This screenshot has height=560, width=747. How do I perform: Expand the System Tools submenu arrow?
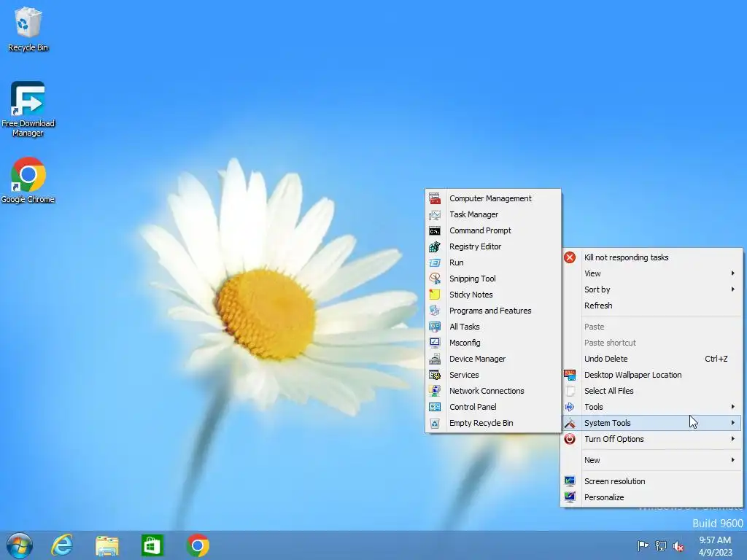[732, 422]
